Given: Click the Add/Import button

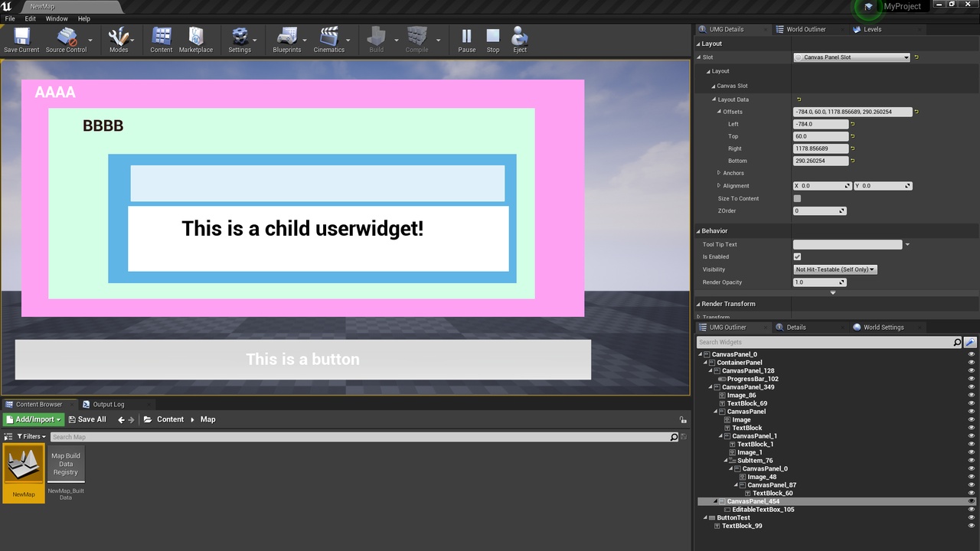Looking at the screenshot, I should pyautogui.click(x=34, y=419).
